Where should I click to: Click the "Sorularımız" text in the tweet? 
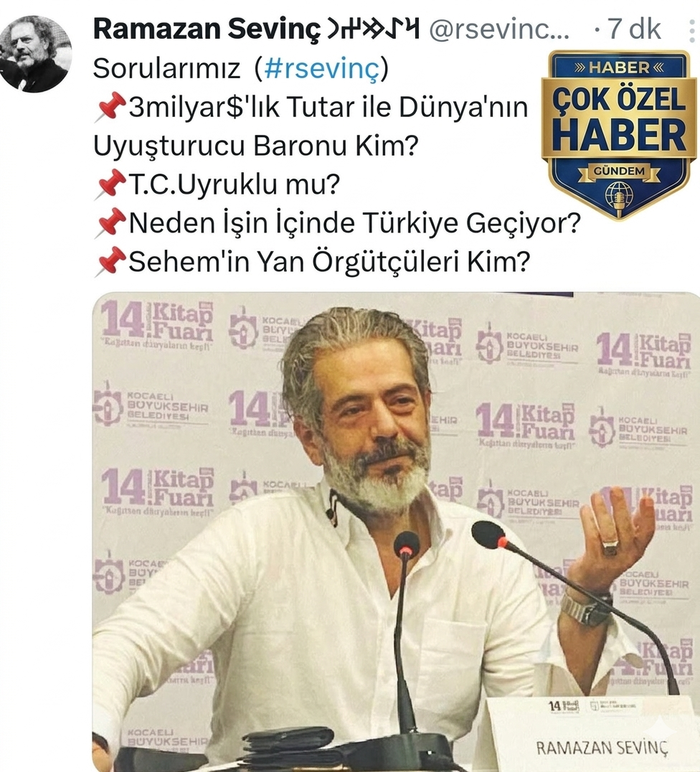(x=166, y=68)
